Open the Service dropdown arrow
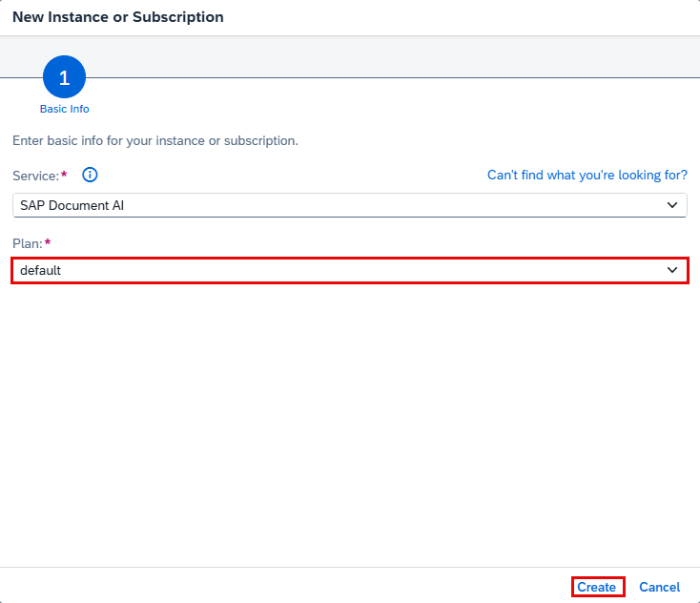This screenshot has height=603, width=700. tap(672, 205)
